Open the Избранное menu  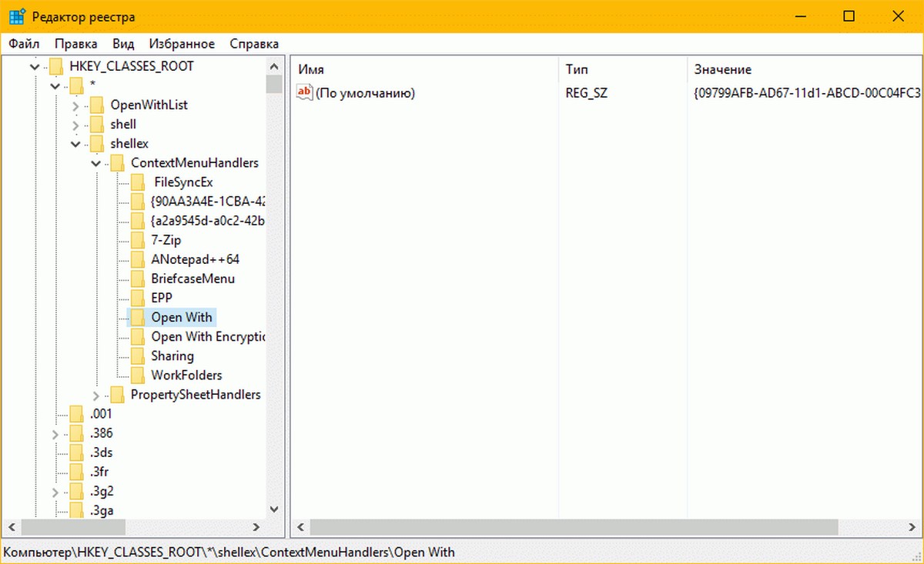point(182,44)
